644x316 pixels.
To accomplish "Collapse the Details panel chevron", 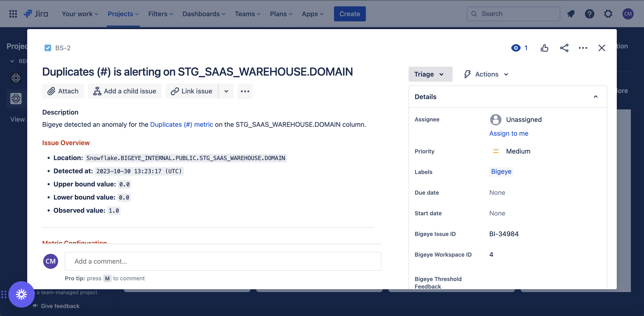I will point(595,97).
